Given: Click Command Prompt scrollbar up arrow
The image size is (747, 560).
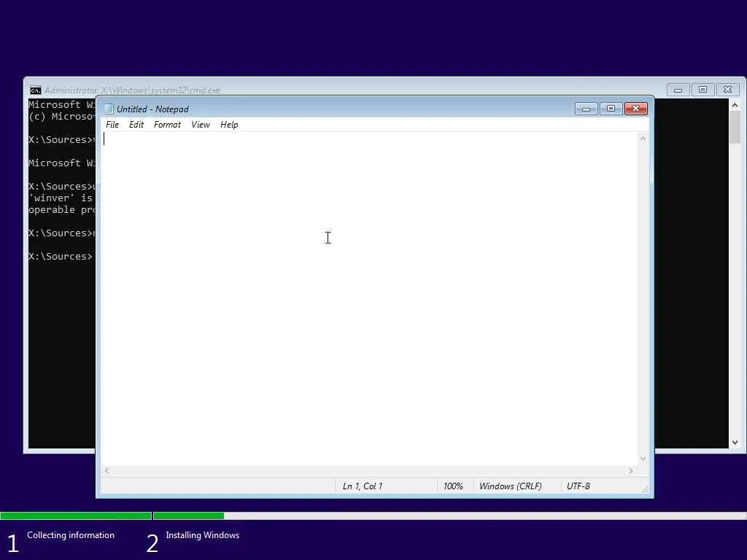Looking at the screenshot, I should click(x=735, y=105).
